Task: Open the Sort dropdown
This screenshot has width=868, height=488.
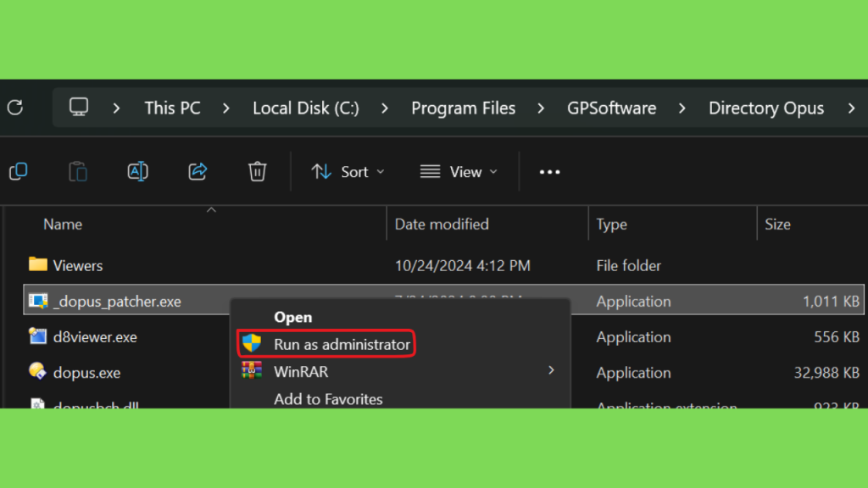Action: pos(348,172)
